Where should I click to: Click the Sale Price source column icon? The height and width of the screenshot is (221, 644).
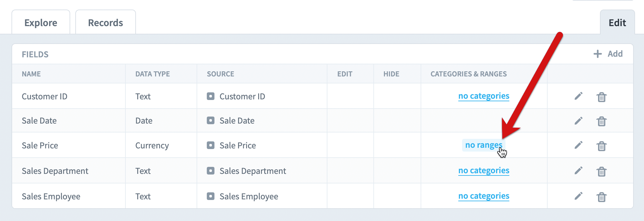point(211,145)
